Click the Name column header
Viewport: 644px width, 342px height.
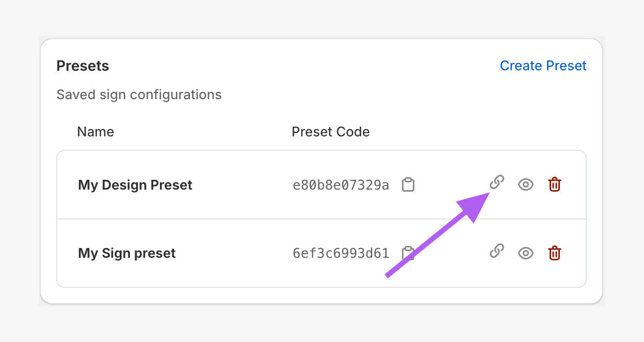click(95, 132)
